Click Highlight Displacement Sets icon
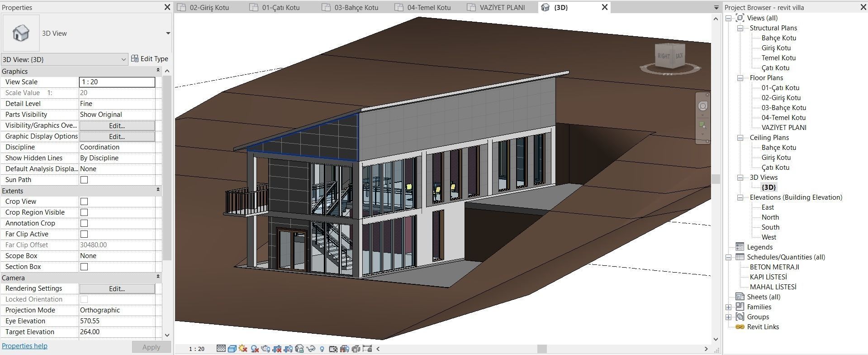Viewport: 868px width, 355px height. click(x=356, y=349)
